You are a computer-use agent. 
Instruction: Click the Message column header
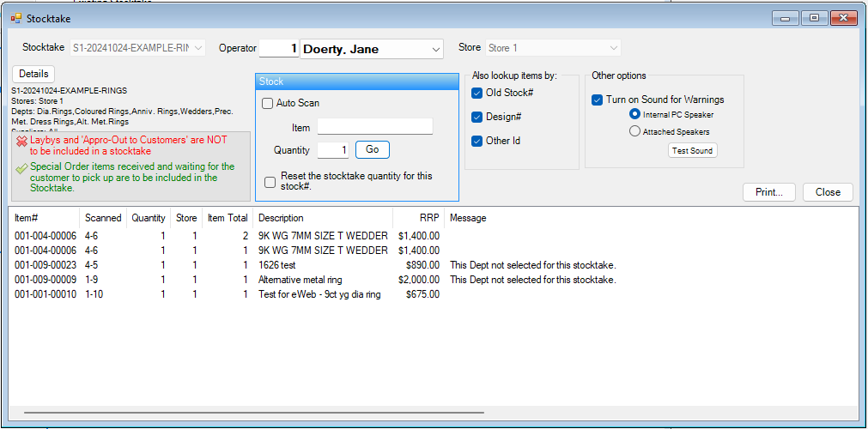(x=468, y=218)
